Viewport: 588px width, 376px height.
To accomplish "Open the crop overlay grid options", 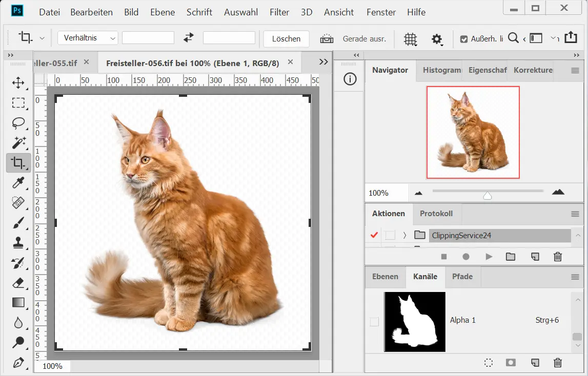I will click(410, 39).
